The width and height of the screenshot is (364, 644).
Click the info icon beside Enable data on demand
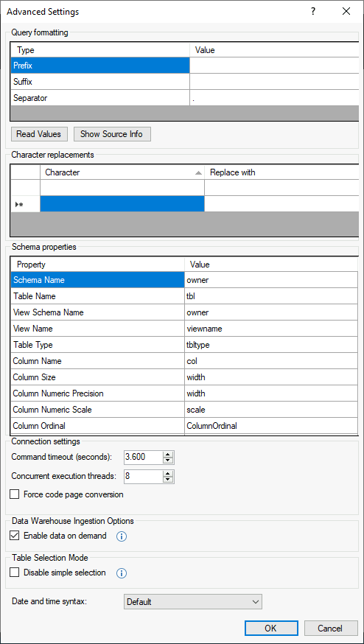click(x=121, y=536)
